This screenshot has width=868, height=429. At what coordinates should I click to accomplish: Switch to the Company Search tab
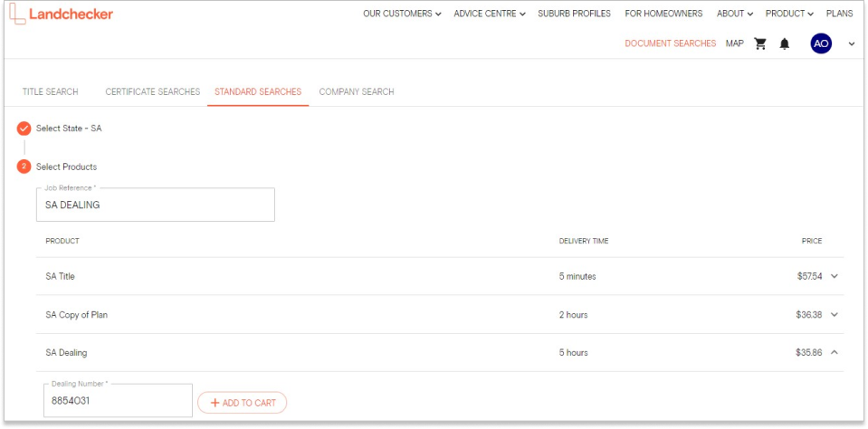(357, 92)
